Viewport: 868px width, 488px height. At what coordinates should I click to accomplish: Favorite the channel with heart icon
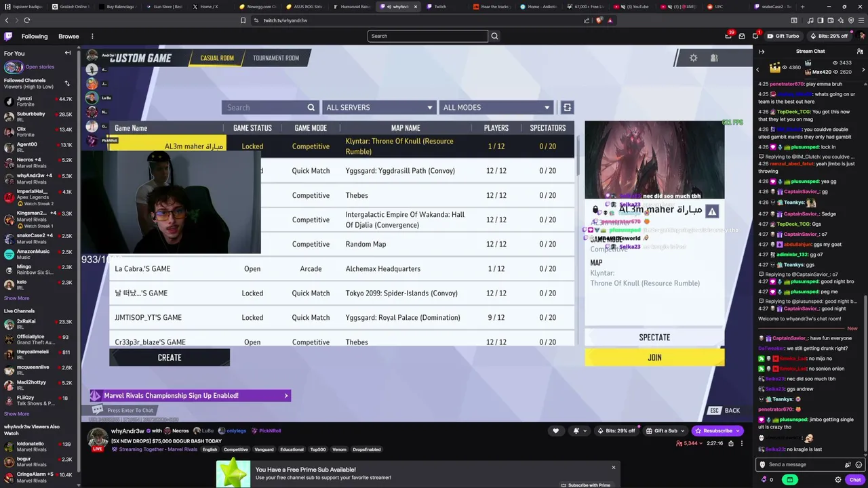pos(555,430)
